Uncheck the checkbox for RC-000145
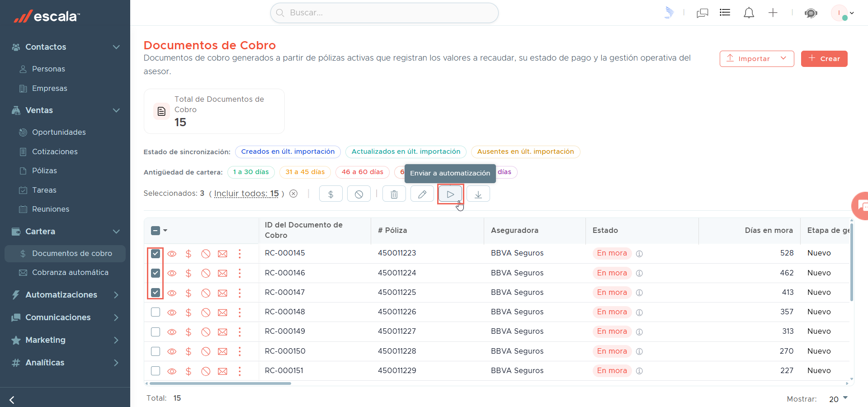This screenshot has height=407, width=868. (156, 254)
